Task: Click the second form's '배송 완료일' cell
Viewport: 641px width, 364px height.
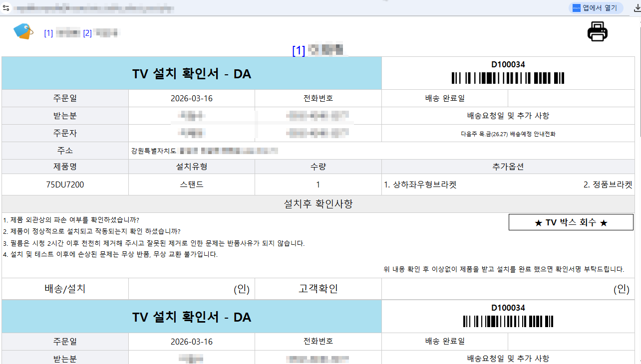Action: tap(445, 342)
